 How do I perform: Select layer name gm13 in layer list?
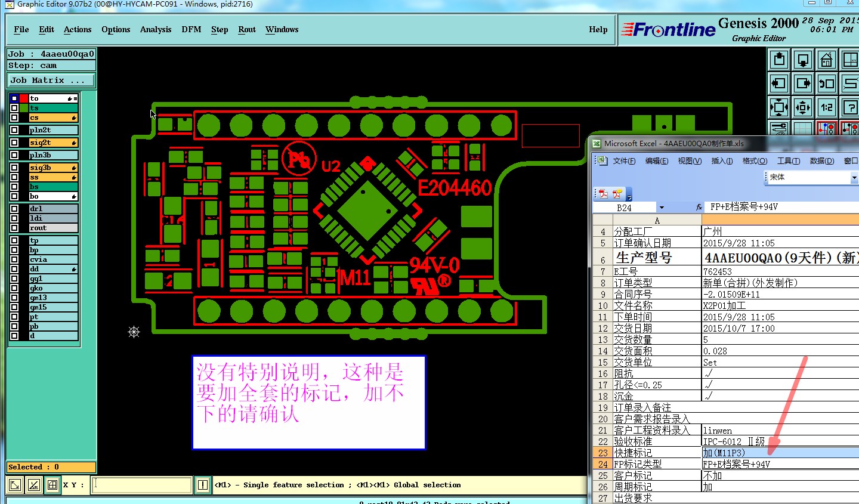[x=53, y=298]
